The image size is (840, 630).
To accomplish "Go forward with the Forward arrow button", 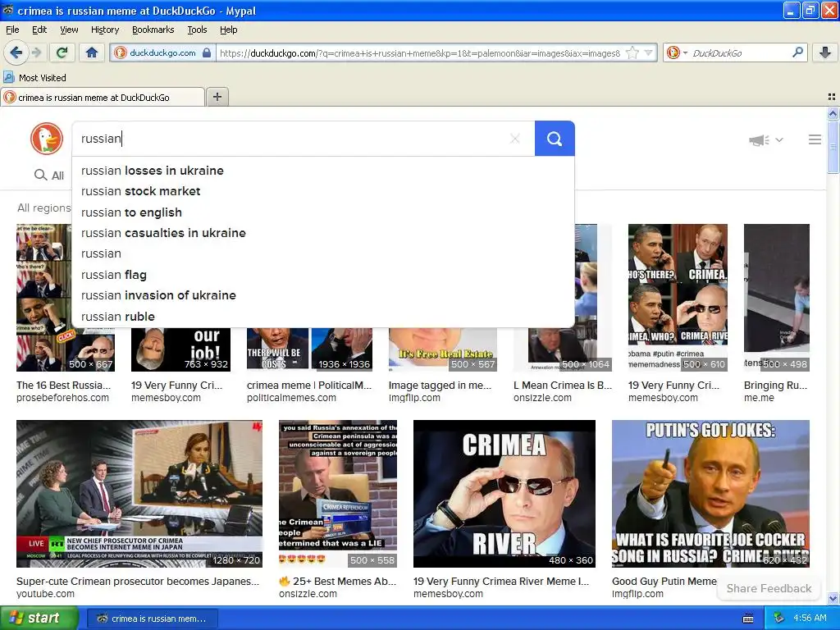I will tap(36, 52).
